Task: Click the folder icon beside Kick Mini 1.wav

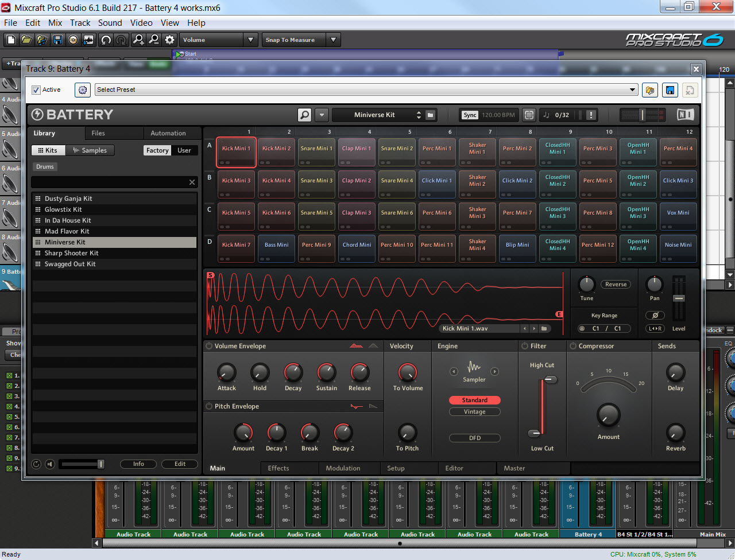Action: coord(544,329)
